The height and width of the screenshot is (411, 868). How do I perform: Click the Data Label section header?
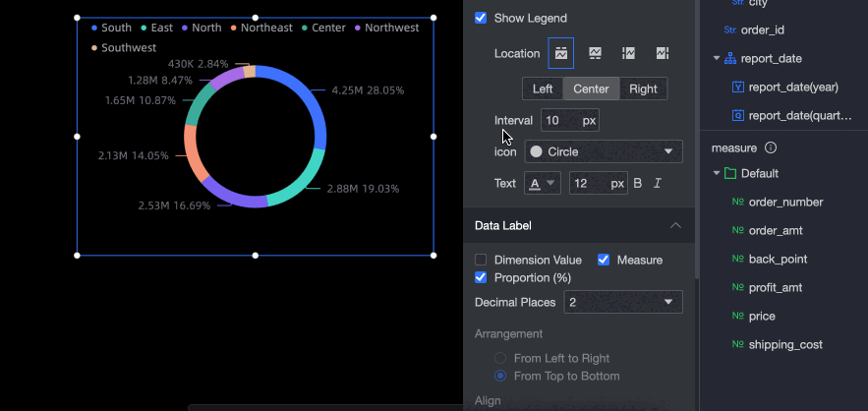pyautogui.click(x=578, y=225)
